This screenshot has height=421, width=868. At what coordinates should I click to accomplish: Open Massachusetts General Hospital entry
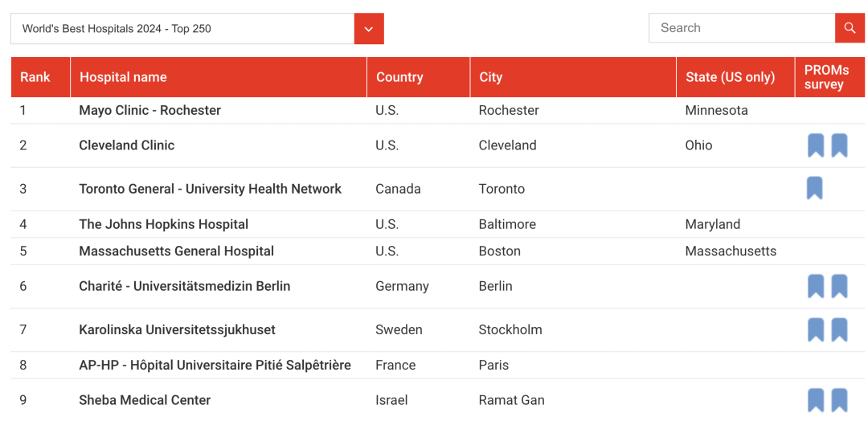pos(177,251)
